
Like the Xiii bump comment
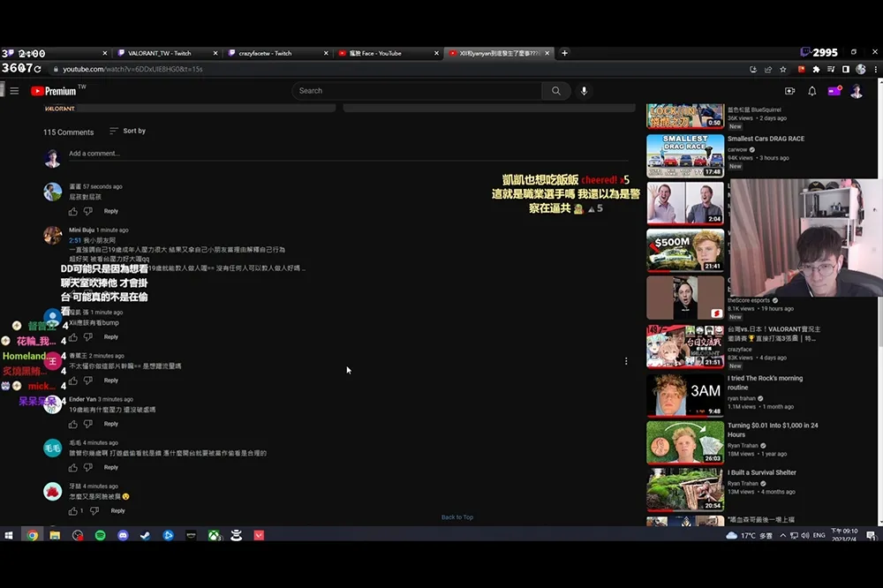coord(73,336)
